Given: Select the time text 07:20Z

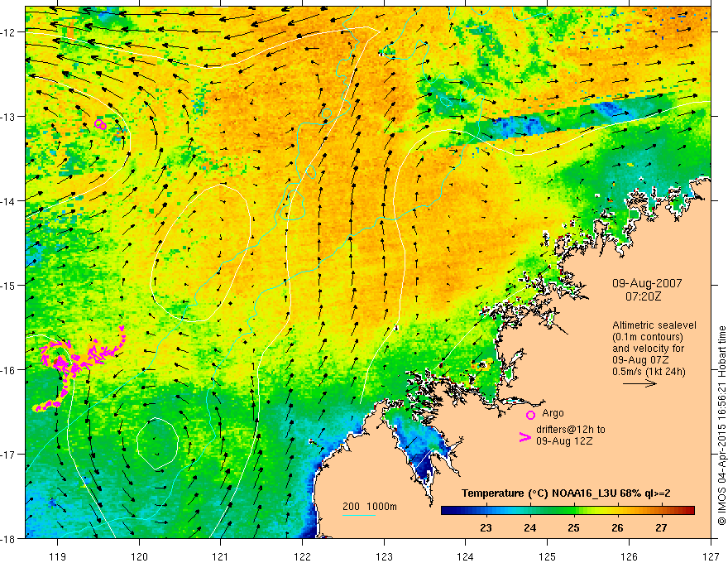Looking at the screenshot, I should 643,296.
